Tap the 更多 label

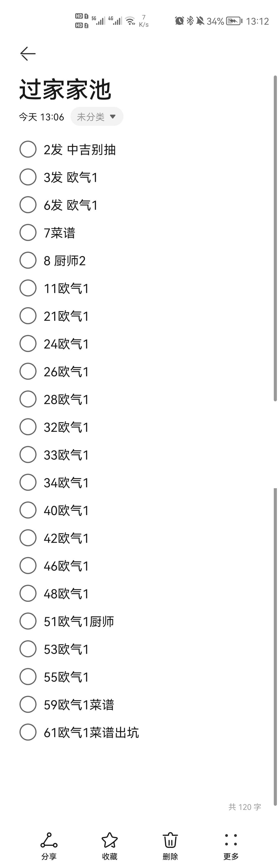tap(231, 856)
